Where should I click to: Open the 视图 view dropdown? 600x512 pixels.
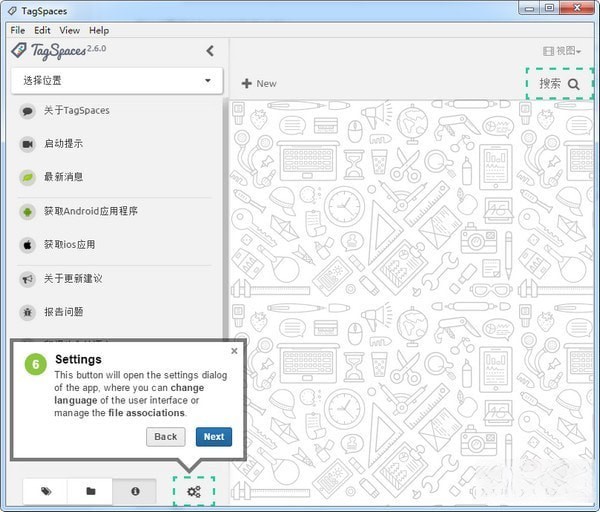pyautogui.click(x=562, y=51)
